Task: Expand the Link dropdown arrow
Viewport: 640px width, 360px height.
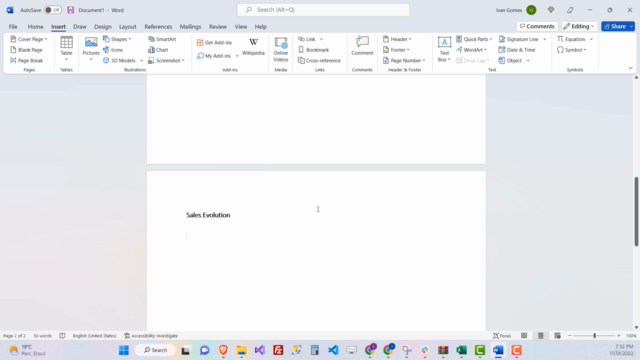Action: tap(321, 39)
